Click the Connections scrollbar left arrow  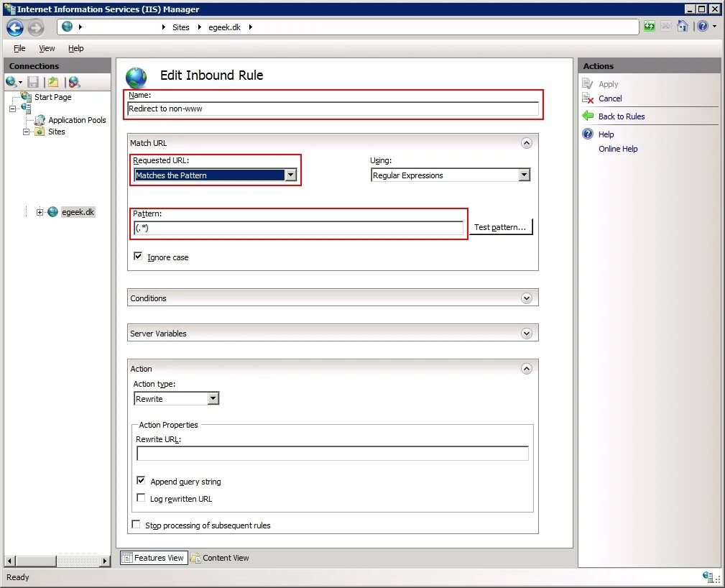(x=10, y=561)
